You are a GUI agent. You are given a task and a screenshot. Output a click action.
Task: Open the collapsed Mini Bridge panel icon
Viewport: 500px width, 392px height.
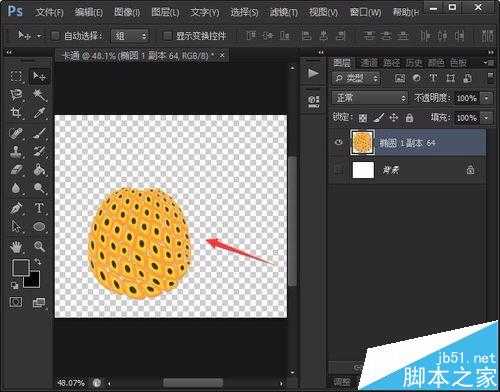point(313,101)
